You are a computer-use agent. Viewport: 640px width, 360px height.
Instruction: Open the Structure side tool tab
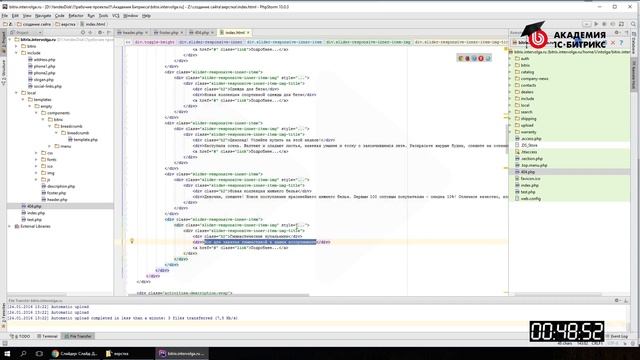(x=3, y=72)
